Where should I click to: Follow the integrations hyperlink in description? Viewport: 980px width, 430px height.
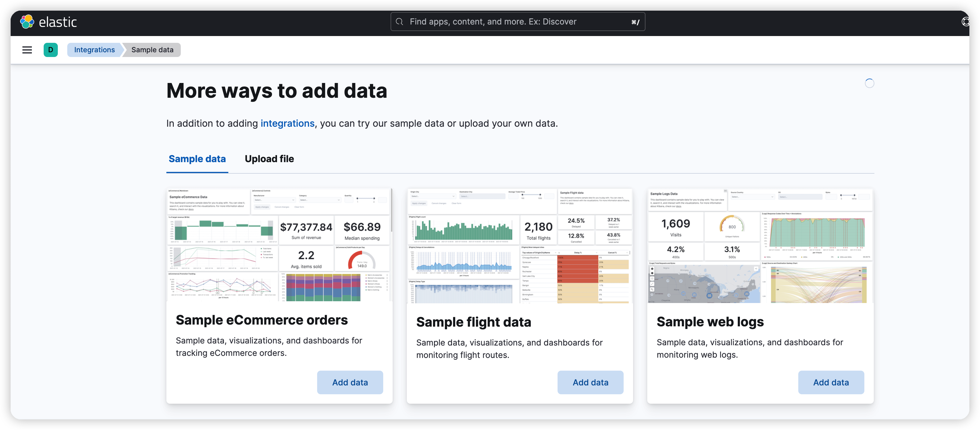(x=287, y=123)
